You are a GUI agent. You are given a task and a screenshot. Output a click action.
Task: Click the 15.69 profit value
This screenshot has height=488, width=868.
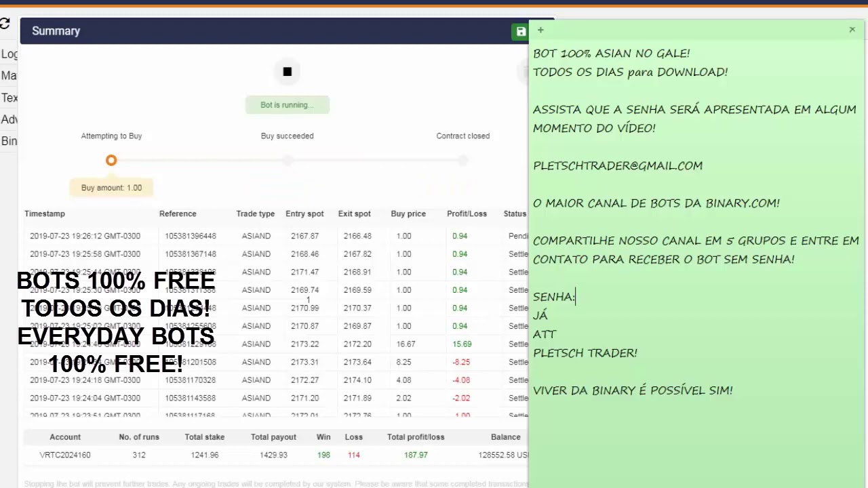click(462, 344)
